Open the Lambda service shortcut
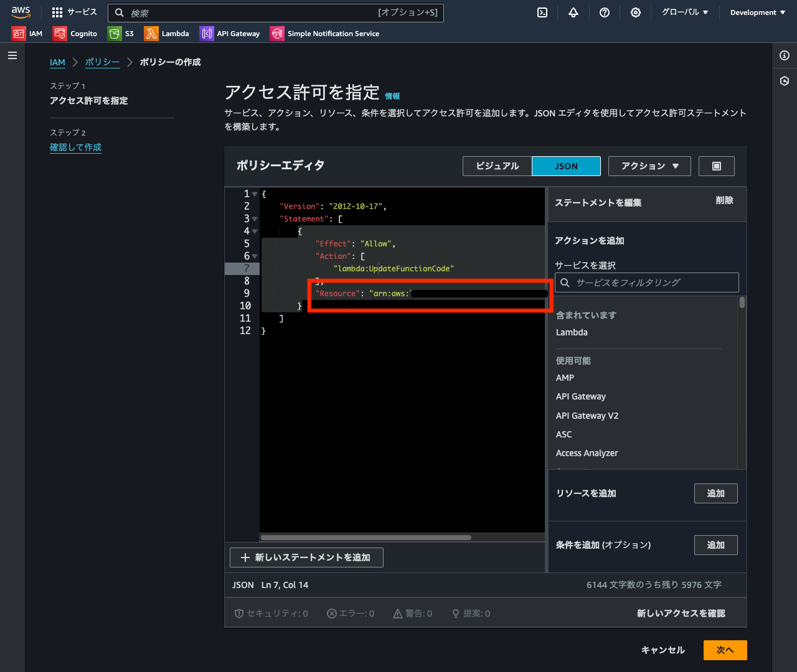 point(167,34)
